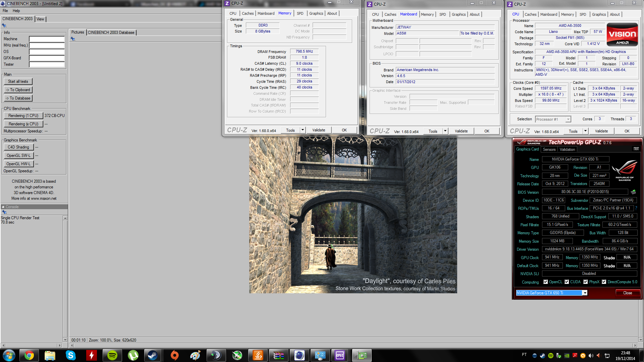This screenshot has width=644, height=362.
Task: Click the MHz (real freq.) input field
Action: pyautogui.click(x=47, y=45)
